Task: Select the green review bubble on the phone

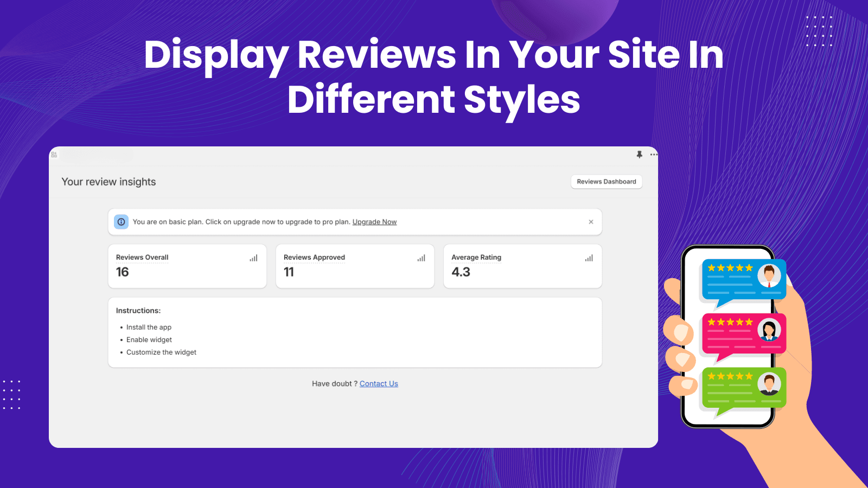Action: (x=743, y=388)
